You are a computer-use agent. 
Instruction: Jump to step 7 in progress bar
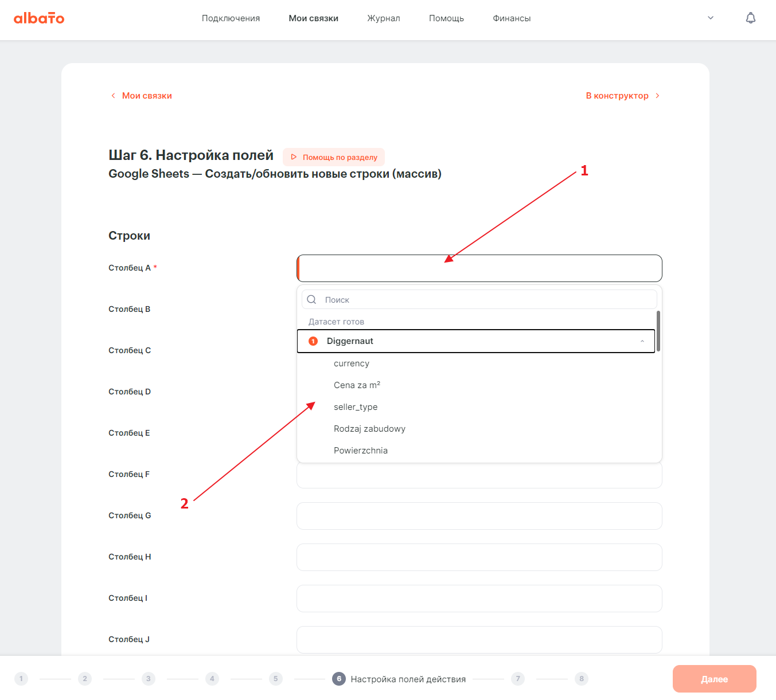(x=518, y=679)
